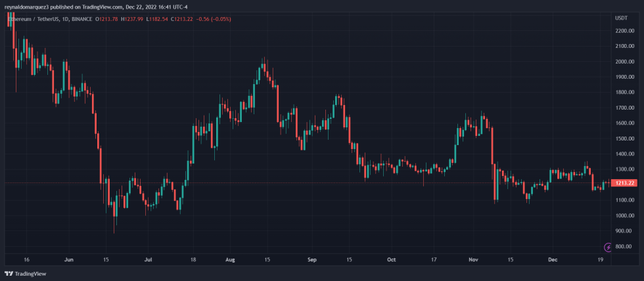
Task: Click the high value H1237.99
Action: pyautogui.click(x=133, y=19)
